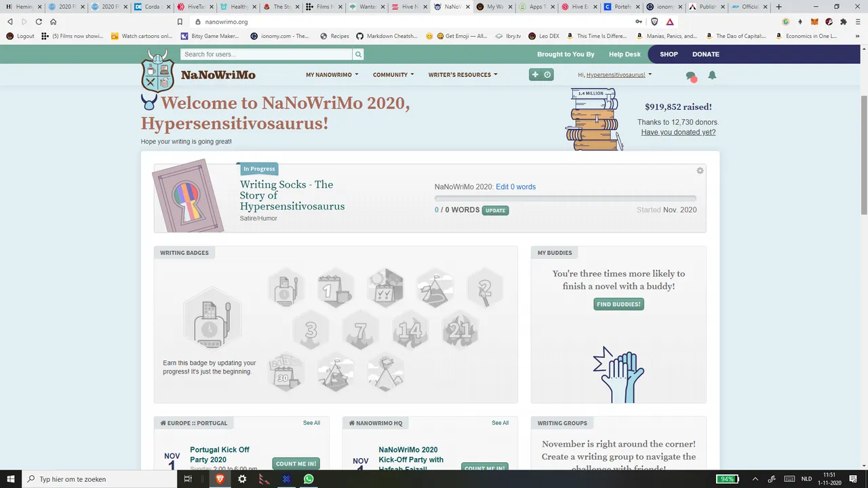Click the word count progress bar
Screen dimensions: 868x488
click(566, 199)
